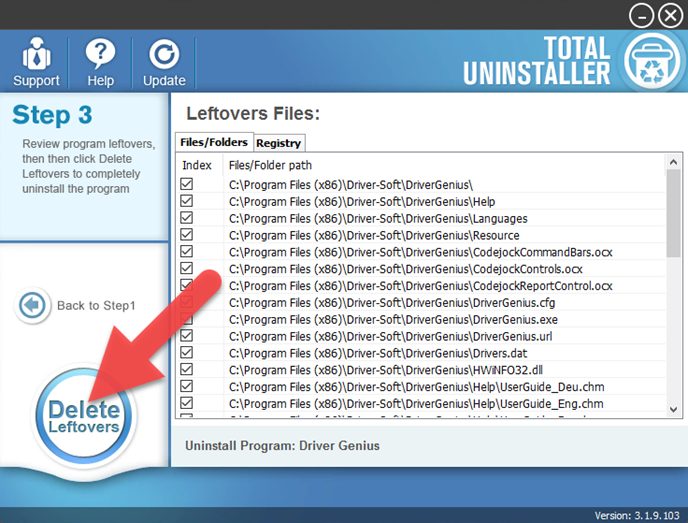This screenshot has width=688, height=523.
Task: Toggle the DriverGenius\Resource checkbox
Action: (x=186, y=234)
